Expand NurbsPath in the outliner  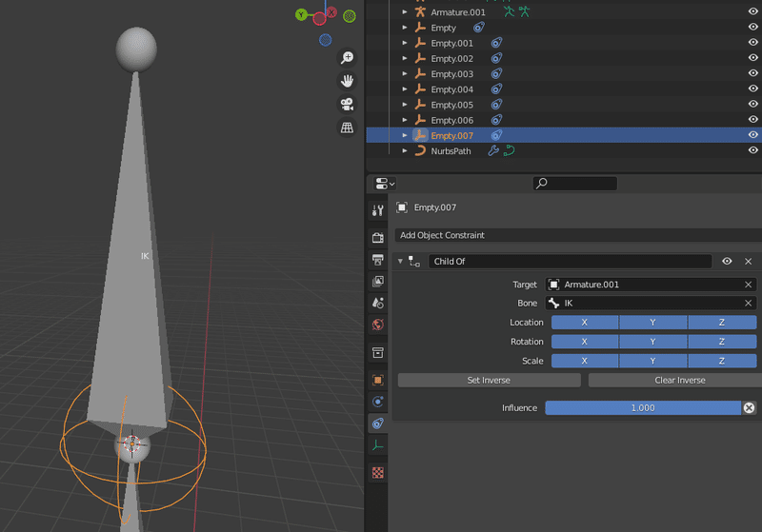click(404, 151)
